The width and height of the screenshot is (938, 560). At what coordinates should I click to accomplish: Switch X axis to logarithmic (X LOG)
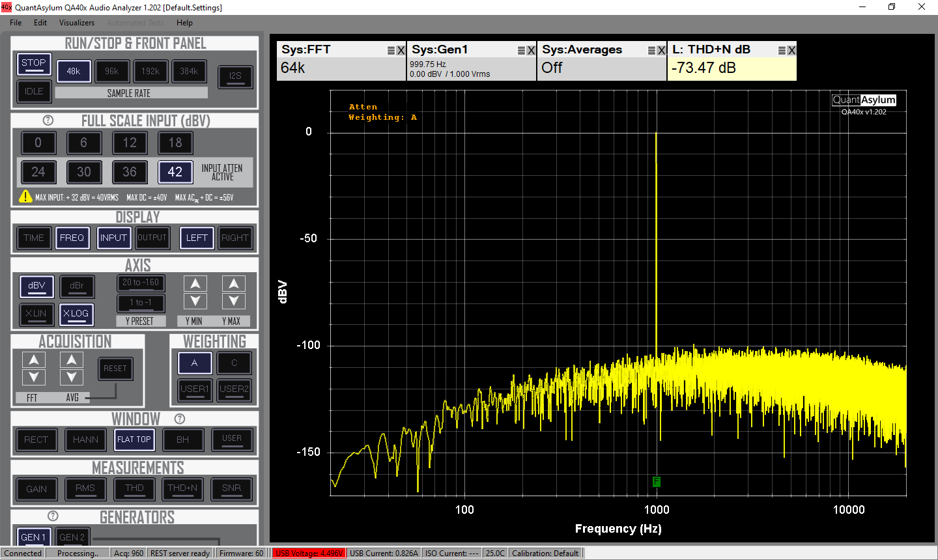point(76,314)
